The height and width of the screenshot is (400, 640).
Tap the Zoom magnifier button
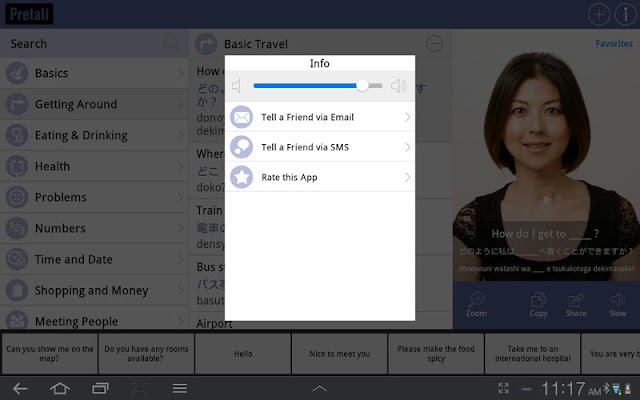tap(476, 305)
